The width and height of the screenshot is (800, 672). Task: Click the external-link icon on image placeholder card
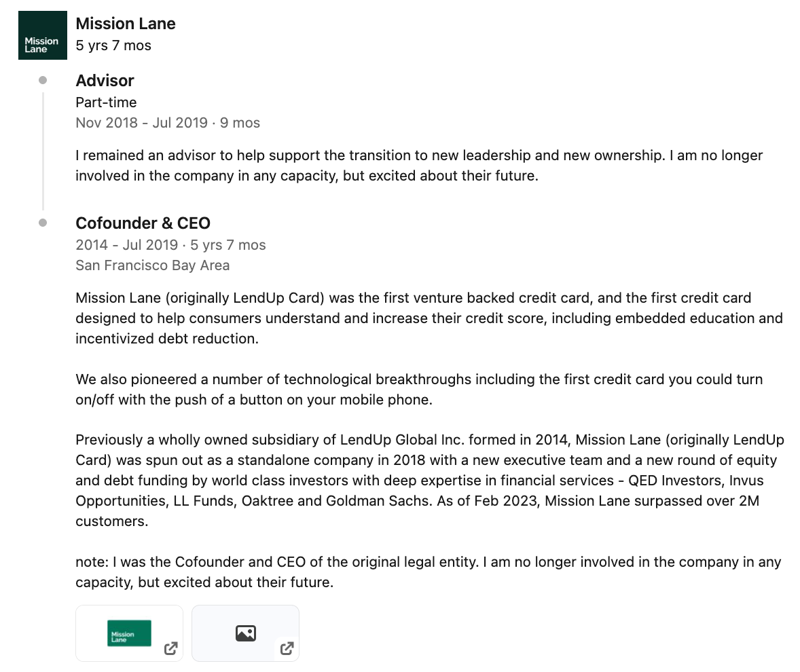(x=287, y=648)
